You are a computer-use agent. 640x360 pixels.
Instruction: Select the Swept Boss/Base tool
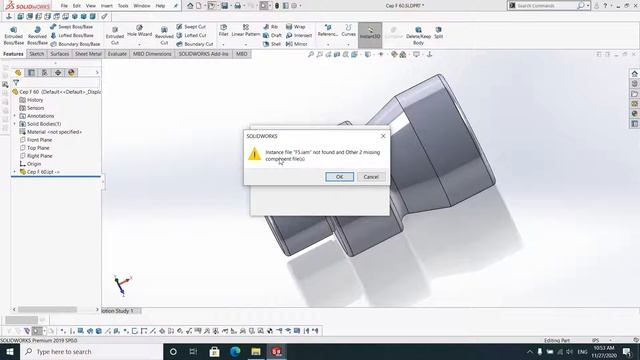pyautogui.click(x=72, y=27)
